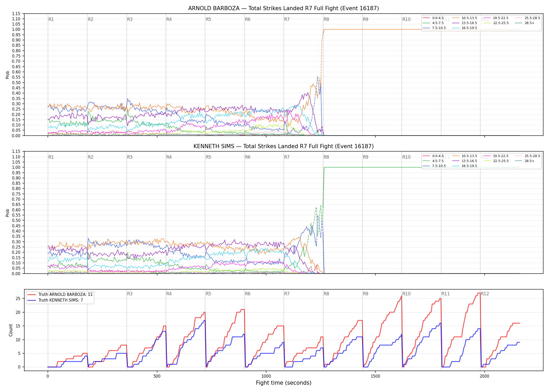
Task: Click the 4.5-7.5 legend entry in Kenneth Sims chart
Action: pos(433,161)
